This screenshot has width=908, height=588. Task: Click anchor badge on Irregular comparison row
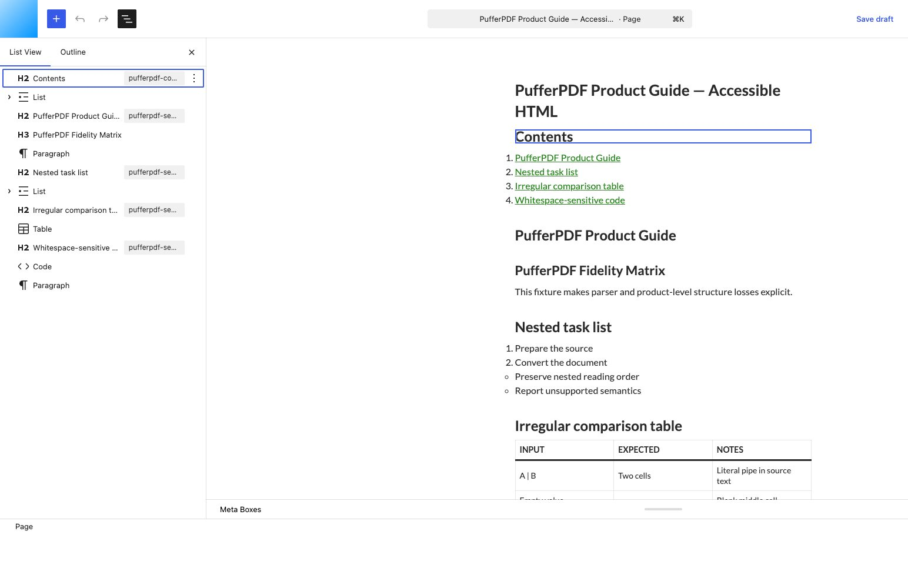154,210
